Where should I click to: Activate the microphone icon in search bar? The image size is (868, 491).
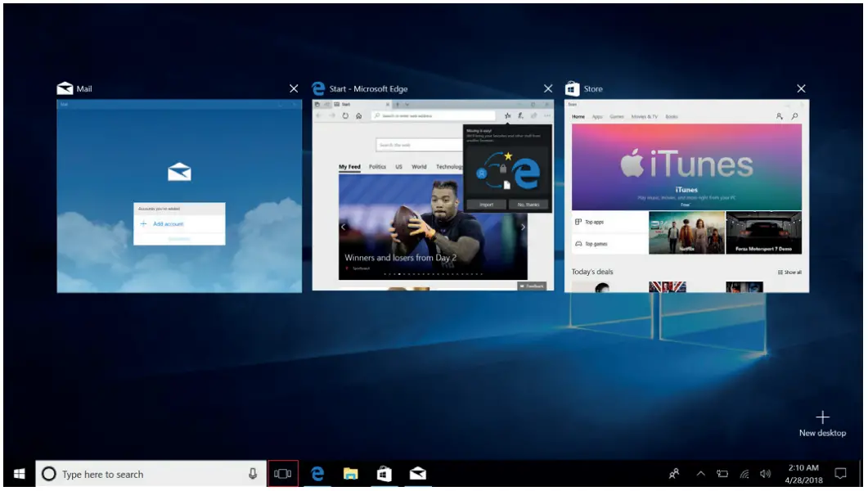point(252,473)
